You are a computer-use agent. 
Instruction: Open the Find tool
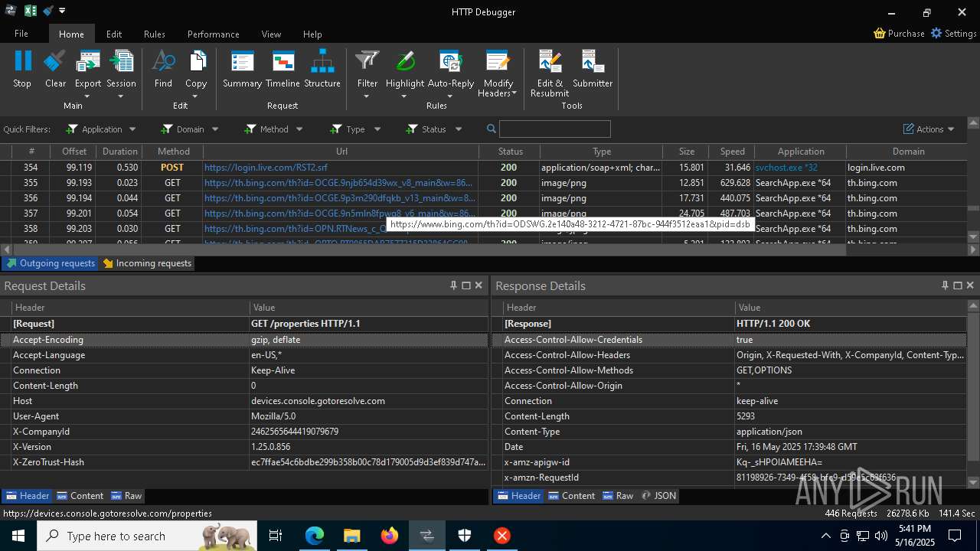(163, 61)
